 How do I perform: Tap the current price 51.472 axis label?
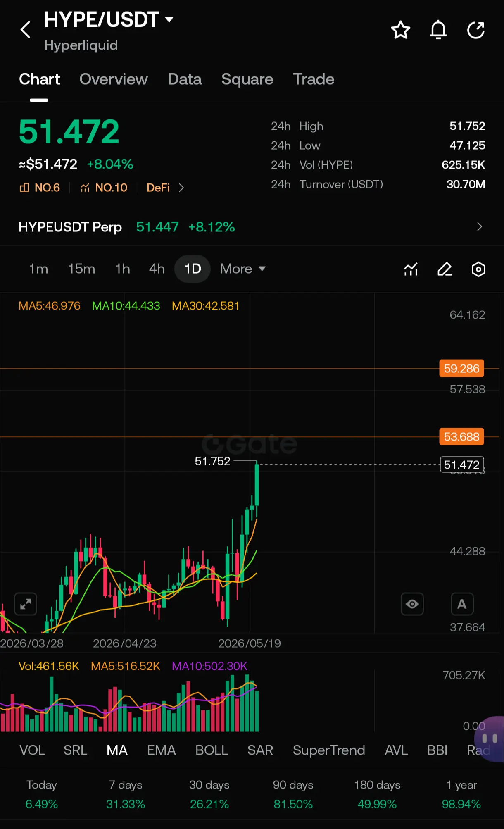coord(462,465)
